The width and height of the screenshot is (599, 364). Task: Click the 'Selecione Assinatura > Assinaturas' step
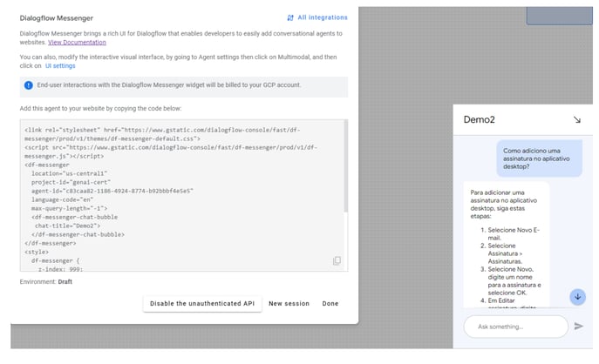click(x=505, y=253)
